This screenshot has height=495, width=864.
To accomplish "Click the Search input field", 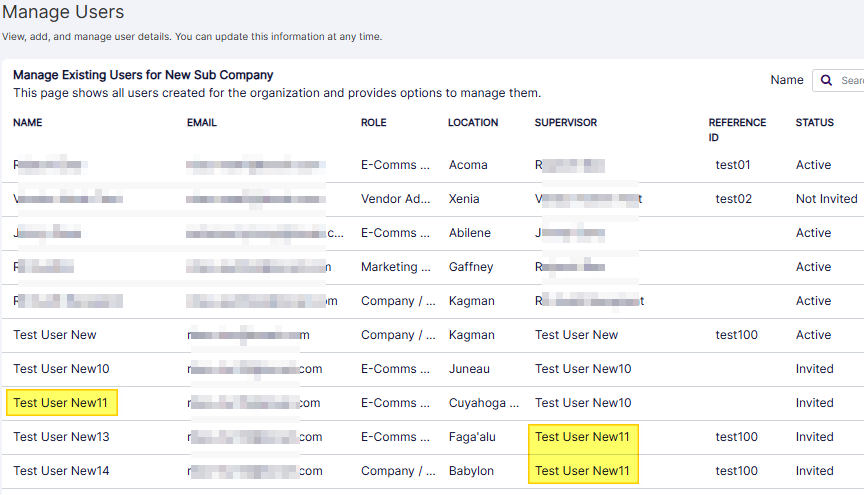I will pyautogui.click(x=838, y=80).
